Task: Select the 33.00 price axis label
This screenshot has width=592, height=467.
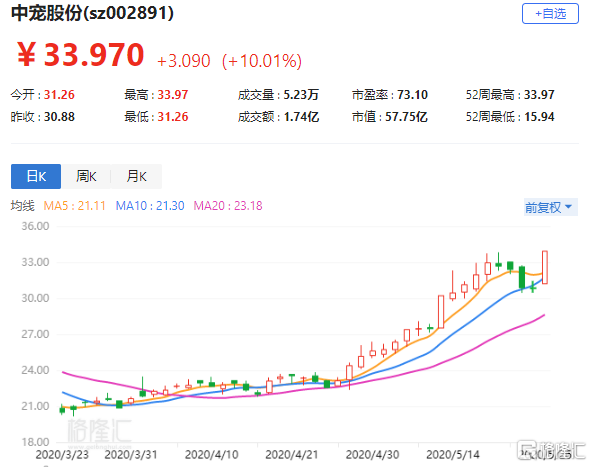Action: [x=35, y=262]
